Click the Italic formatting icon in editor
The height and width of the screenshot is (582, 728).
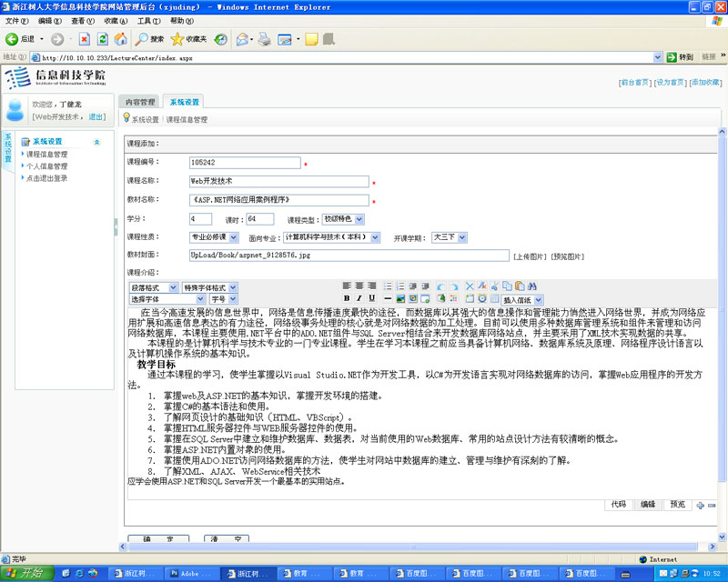(x=359, y=298)
